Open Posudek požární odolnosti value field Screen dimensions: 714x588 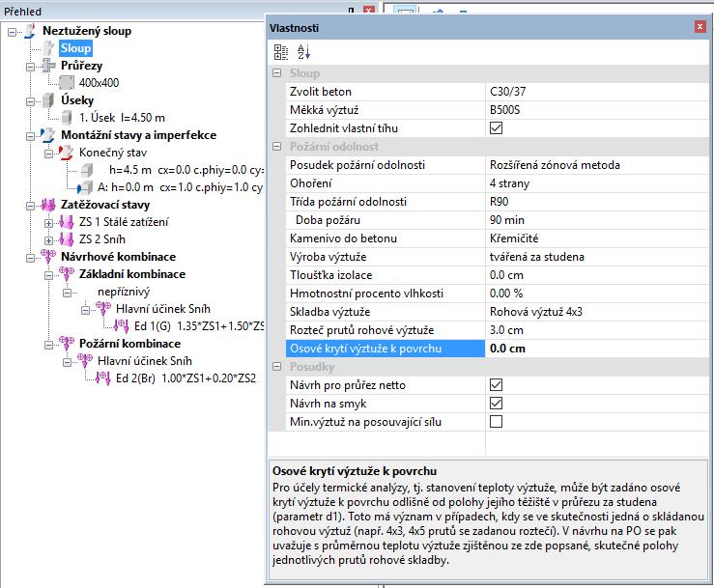[596, 165]
